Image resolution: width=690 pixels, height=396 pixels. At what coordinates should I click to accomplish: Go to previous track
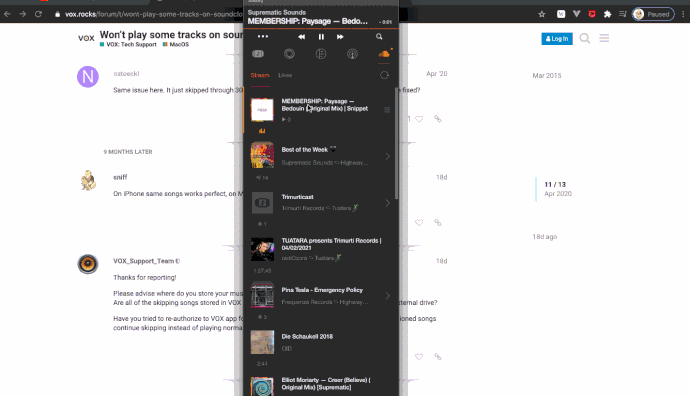pyautogui.click(x=301, y=37)
